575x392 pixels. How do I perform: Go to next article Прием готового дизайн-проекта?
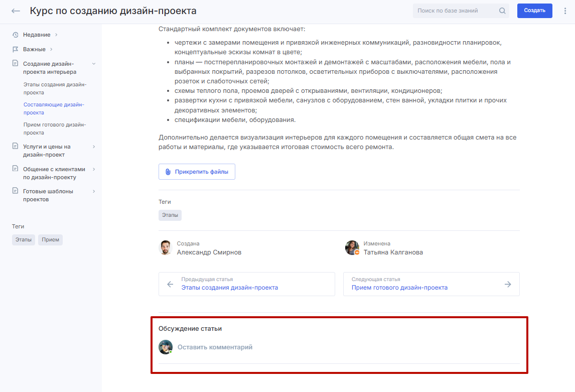click(399, 288)
